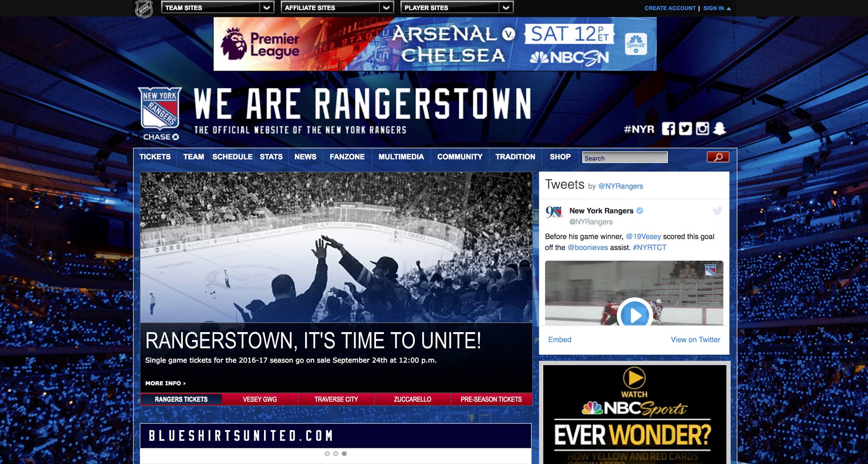Open the Tradition menu

click(x=515, y=157)
